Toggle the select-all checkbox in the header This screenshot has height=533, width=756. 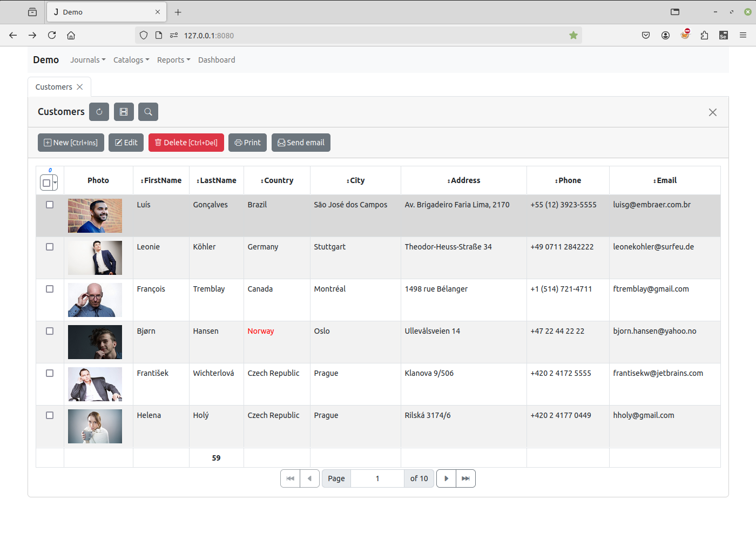pos(46,183)
